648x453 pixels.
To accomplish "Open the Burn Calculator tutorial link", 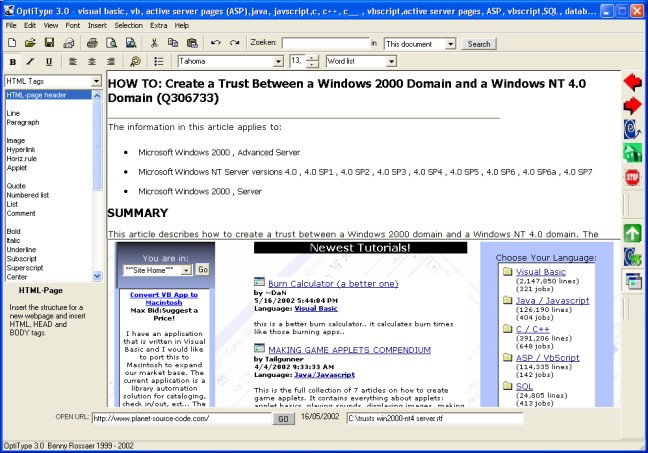I will 333,284.
